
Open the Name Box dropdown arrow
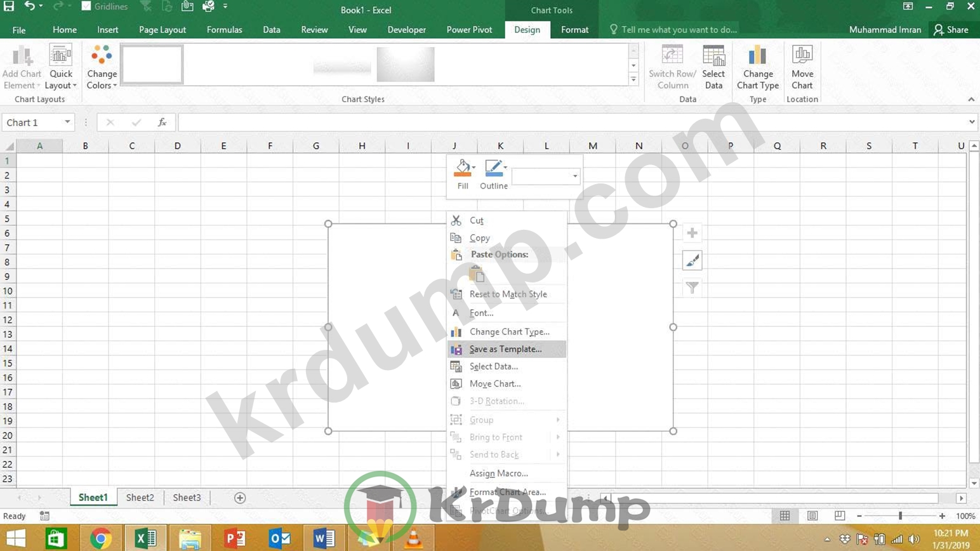[x=67, y=122]
